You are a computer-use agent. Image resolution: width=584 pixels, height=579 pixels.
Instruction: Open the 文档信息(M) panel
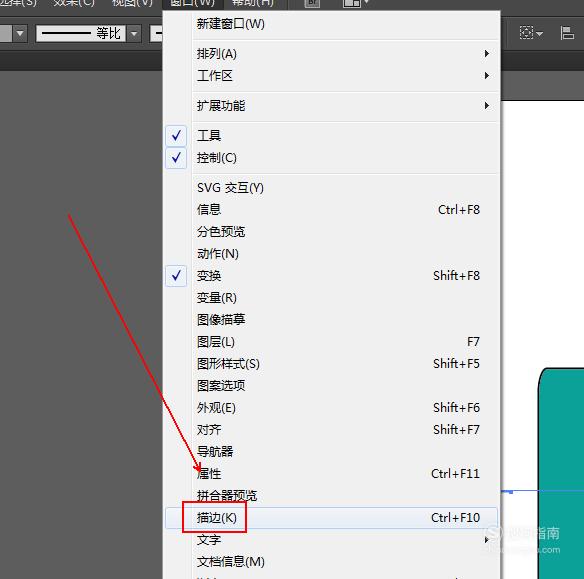coord(331,561)
